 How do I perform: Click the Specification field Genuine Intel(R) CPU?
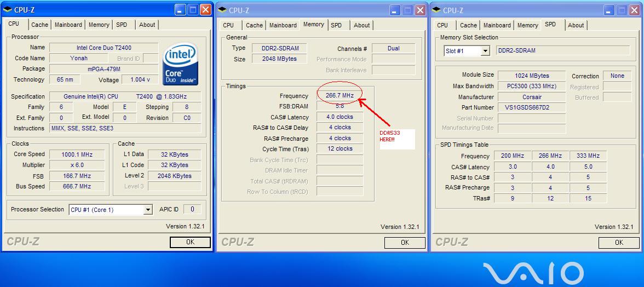pos(125,96)
